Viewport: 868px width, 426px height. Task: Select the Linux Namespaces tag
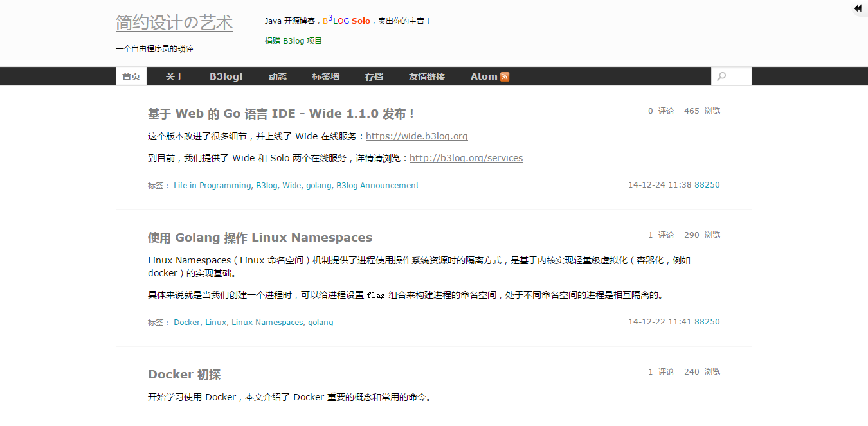[267, 323]
